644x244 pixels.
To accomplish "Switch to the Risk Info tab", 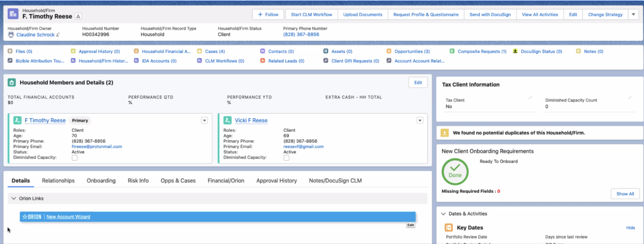I will pyautogui.click(x=138, y=180).
